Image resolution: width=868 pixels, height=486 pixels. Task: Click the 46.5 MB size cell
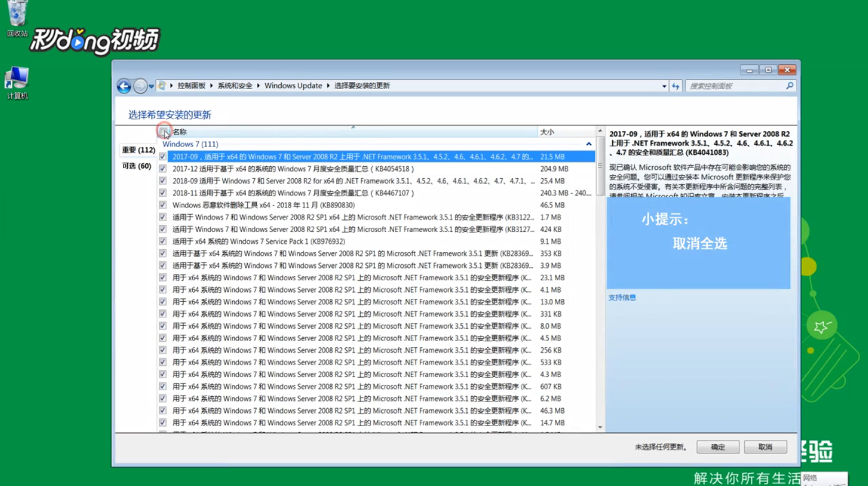point(553,205)
